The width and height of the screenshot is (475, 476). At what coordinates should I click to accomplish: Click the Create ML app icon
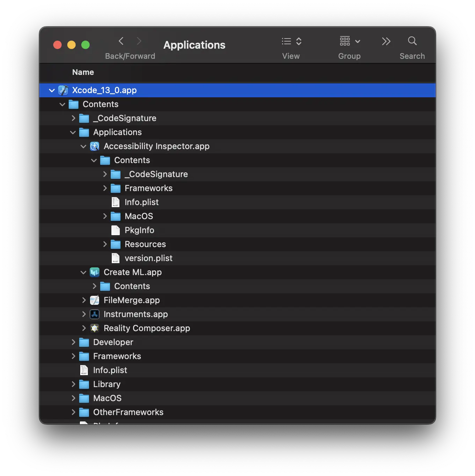95,272
